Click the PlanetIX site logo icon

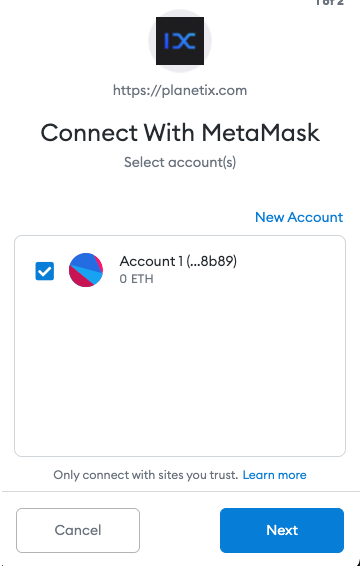pos(180,41)
